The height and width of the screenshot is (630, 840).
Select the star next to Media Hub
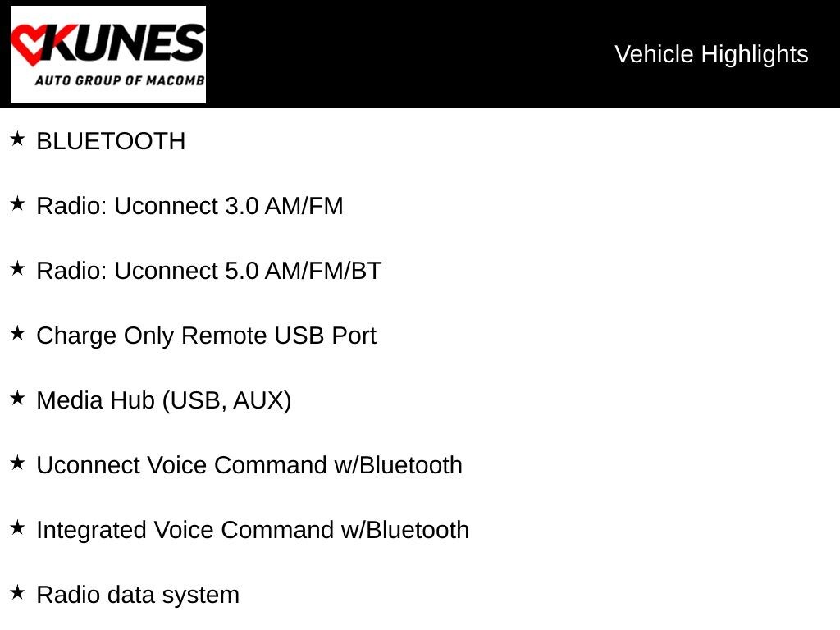[17, 399]
